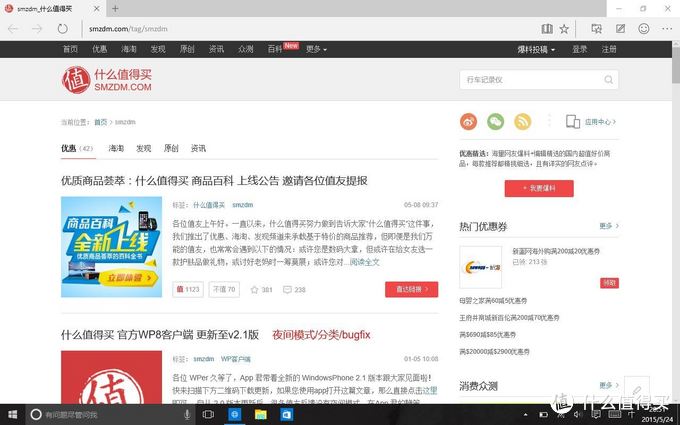This screenshot has height=425, width=680.
Task: Open comments 238 on first article
Action: tap(294, 290)
